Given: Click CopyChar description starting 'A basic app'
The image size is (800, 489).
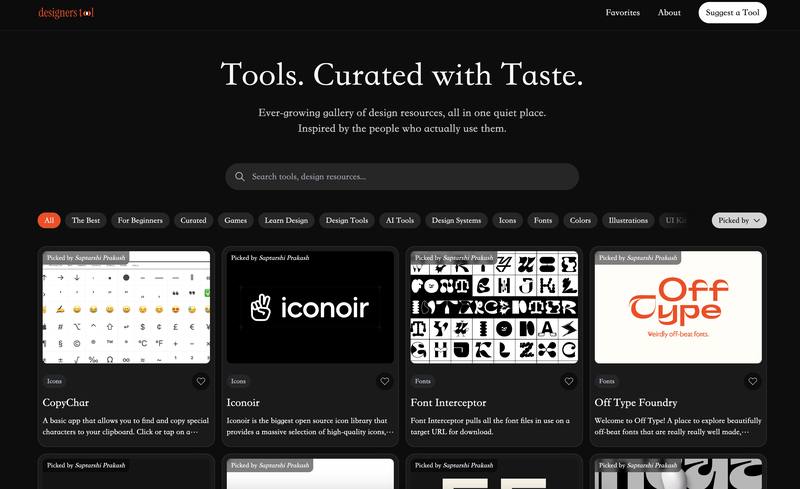Looking at the screenshot, I should pos(126,426).
